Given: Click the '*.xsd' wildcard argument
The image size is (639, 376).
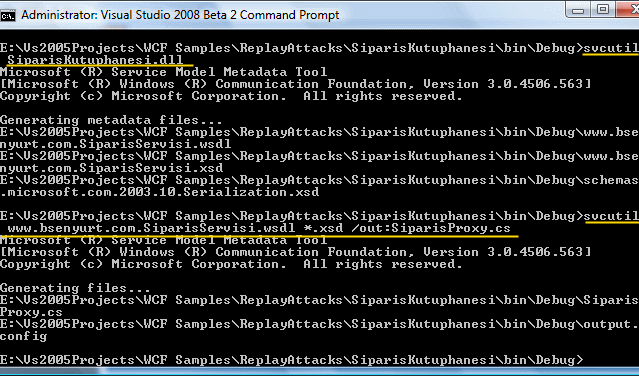Looking at the screenshot, I should [x=323, y=228].
